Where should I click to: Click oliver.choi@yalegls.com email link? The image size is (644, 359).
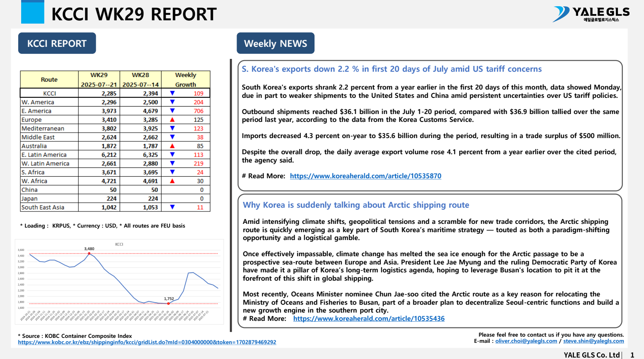[526, 341]
